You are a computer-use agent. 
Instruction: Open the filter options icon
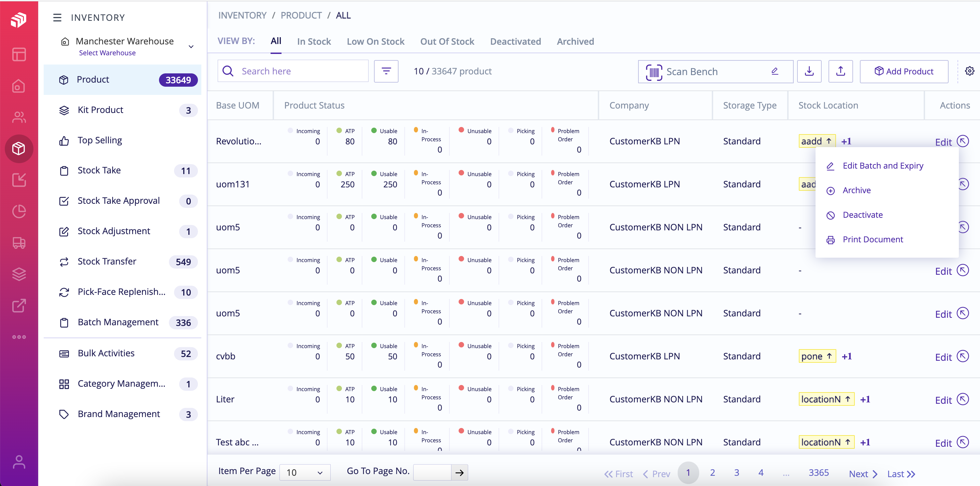pos(386,71)
